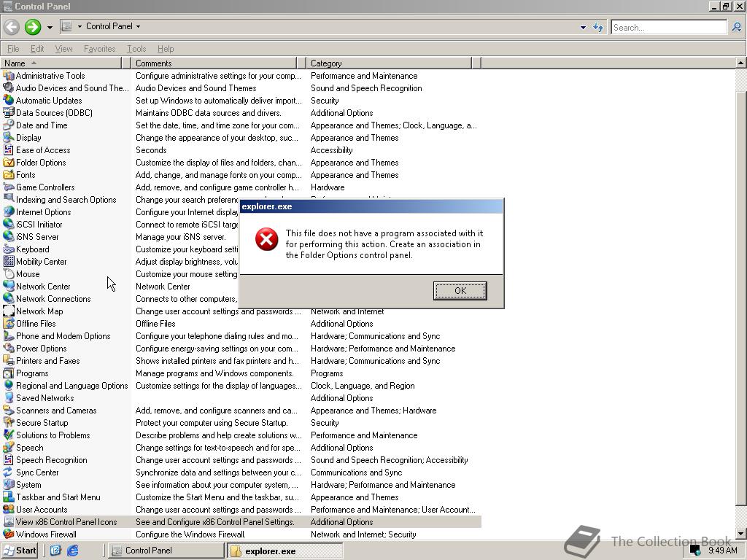Select the Sync Center icon
747x560 pixels.
(x=9, y=472)
